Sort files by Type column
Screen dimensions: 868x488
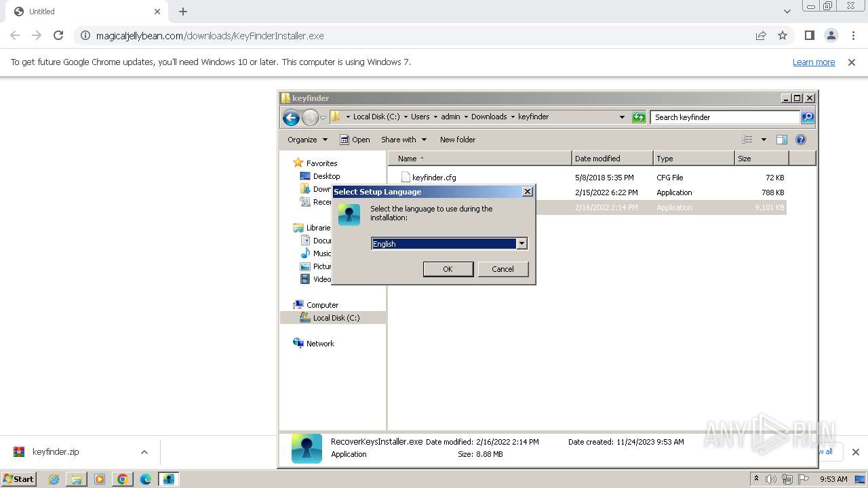(x=694, y=159)
